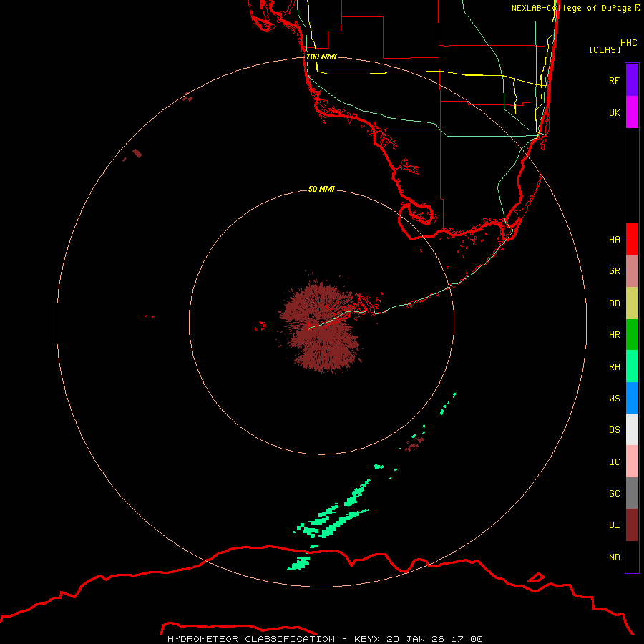Click the 'UK' legend label

tap(614, 113)
